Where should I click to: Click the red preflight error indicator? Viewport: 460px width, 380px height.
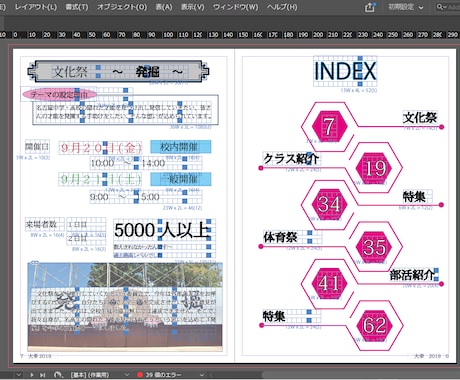[x=140, y=375]
